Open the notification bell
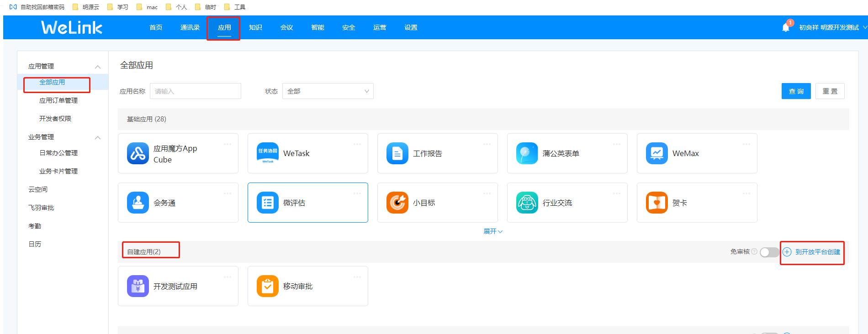The height and width of the screenshot is (334, 868). click(786, 27)
